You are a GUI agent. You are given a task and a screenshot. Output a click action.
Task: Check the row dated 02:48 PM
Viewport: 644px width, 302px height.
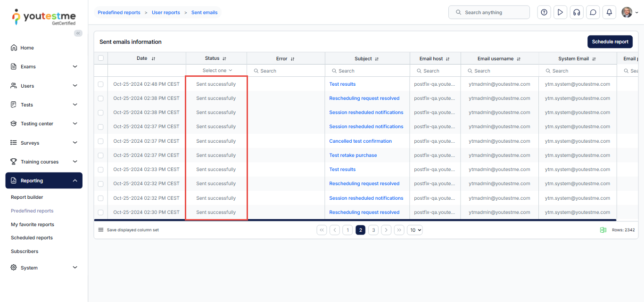100,84
